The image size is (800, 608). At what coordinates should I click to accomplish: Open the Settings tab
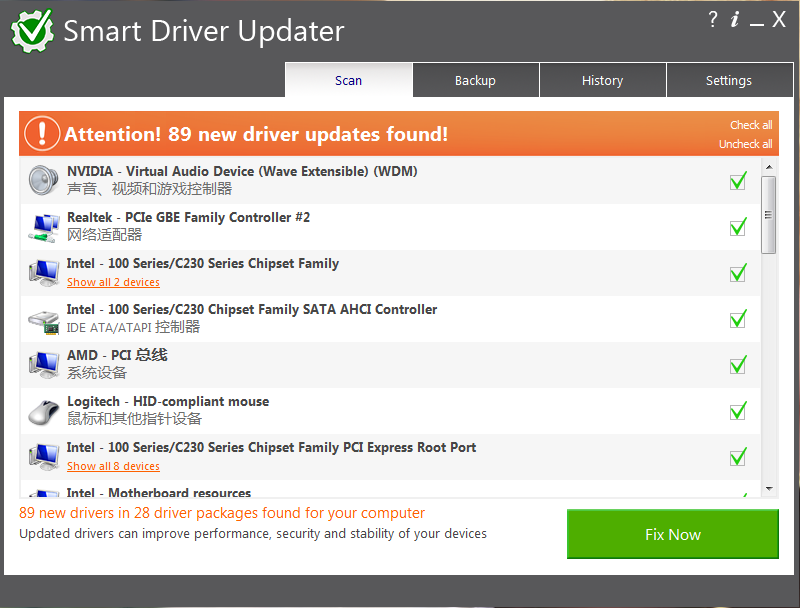(729, 80)
